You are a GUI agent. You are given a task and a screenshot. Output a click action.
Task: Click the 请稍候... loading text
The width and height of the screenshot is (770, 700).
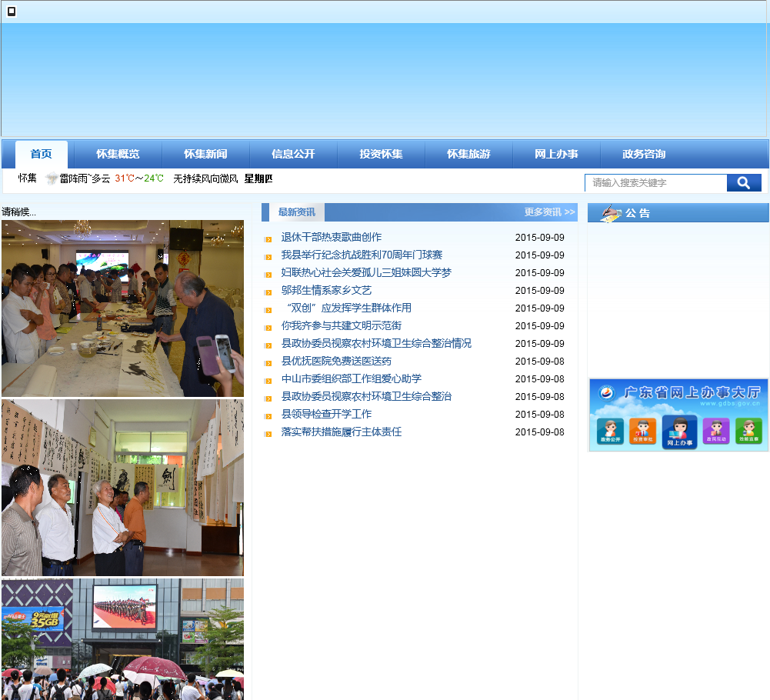click(18, 212)
